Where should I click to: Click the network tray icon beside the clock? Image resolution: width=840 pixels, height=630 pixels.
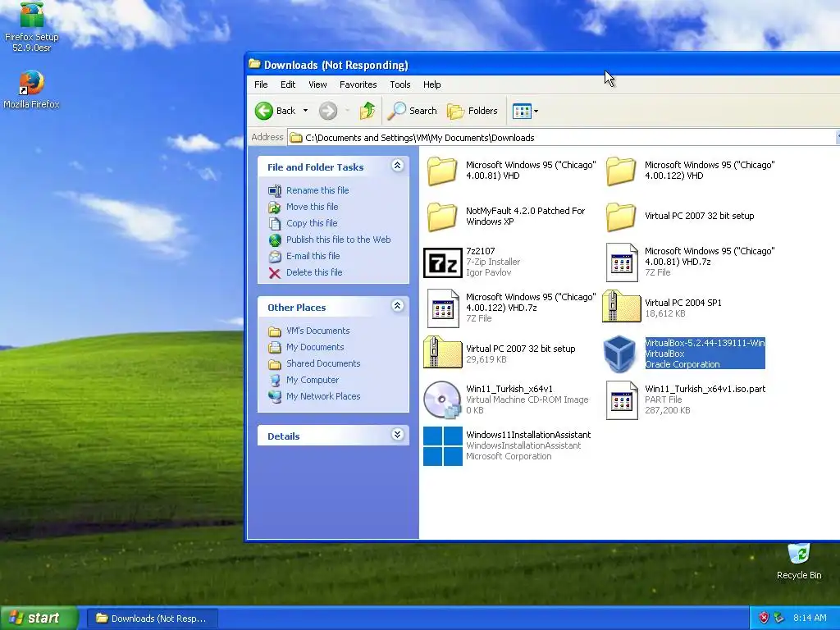(778, 618)
